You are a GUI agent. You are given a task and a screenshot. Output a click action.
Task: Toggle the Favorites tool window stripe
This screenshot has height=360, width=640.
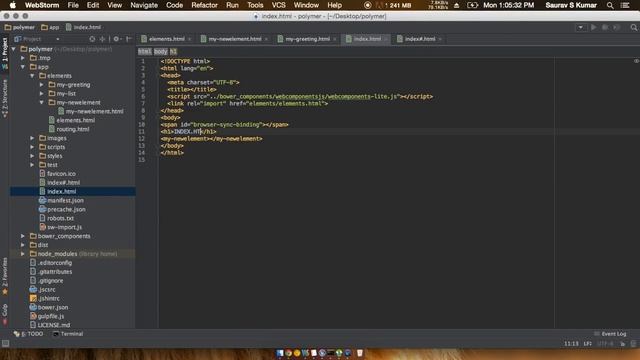(x=5, y=276)
